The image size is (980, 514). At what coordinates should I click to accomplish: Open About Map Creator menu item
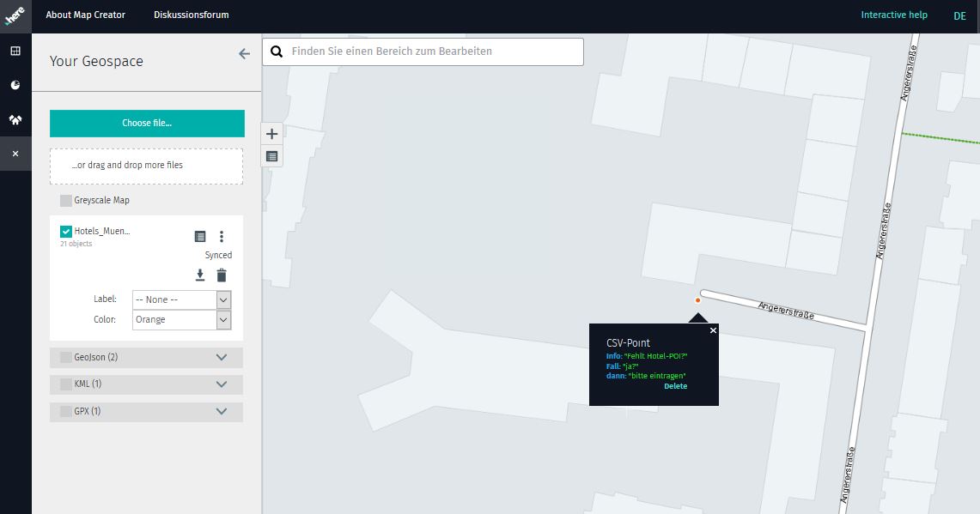(x=85, y=15)
